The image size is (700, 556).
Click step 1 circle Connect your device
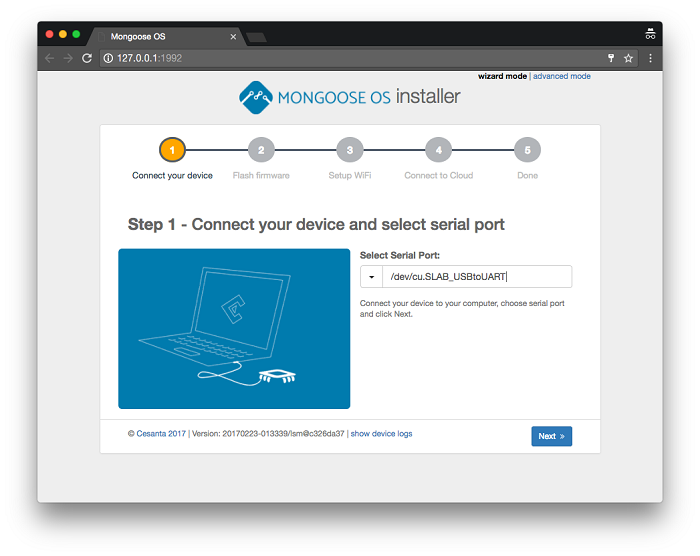click(x=172, y=150)
